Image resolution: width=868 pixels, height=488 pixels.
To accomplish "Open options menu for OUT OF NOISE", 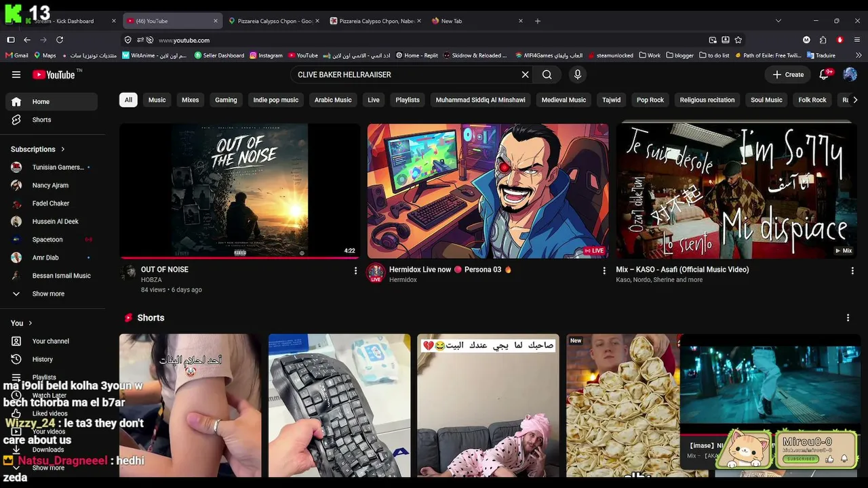I will pyautogui.click(x=355, y=270).
